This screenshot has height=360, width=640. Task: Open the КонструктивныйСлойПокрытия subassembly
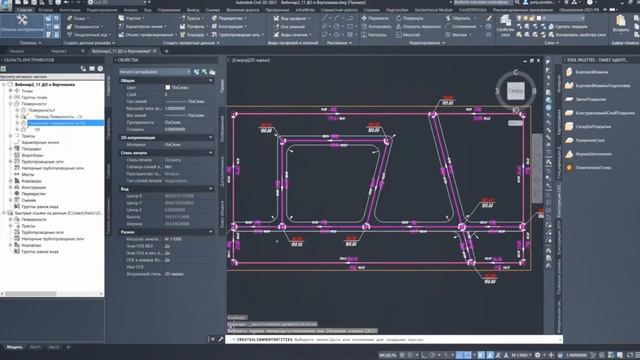coord(600,113)
